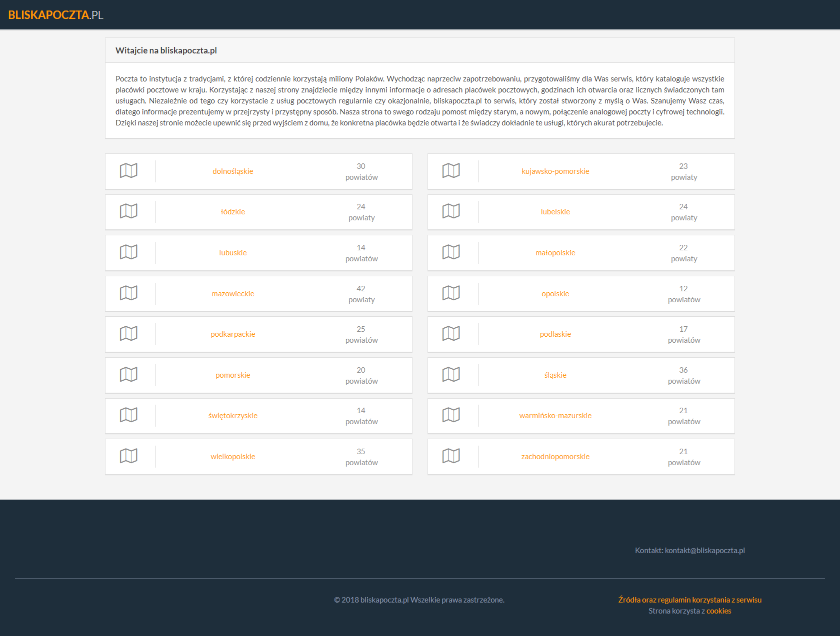The height and width of the screenshot is (636, 840).
Task: Open the podkarpackie voivodeship link
Action: coord(233,334)
